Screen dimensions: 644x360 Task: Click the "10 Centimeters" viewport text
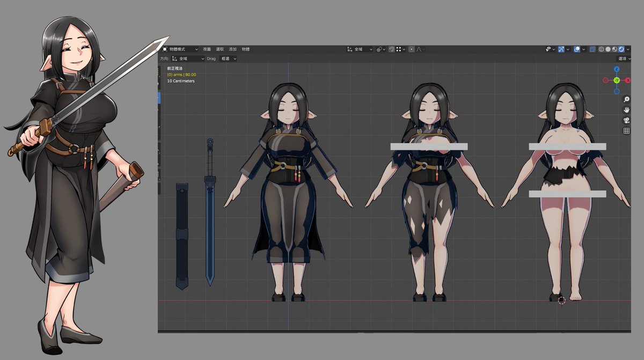181,81
